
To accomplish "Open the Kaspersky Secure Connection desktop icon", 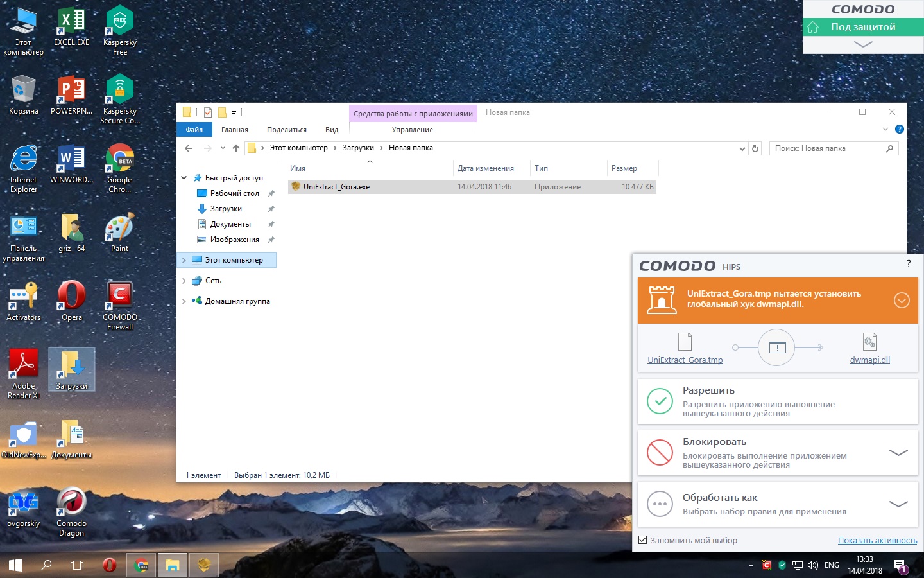I will click(x=119, y=100).
